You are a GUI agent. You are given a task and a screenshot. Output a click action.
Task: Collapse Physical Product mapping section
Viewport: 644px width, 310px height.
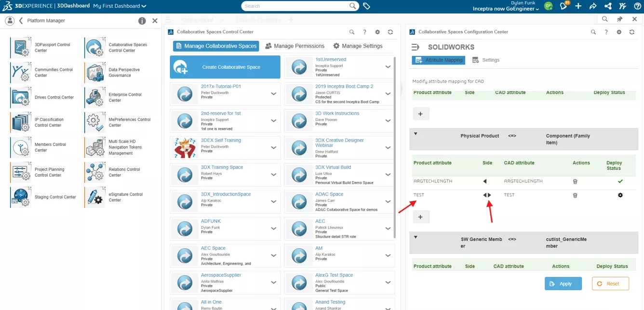point(416,134)
